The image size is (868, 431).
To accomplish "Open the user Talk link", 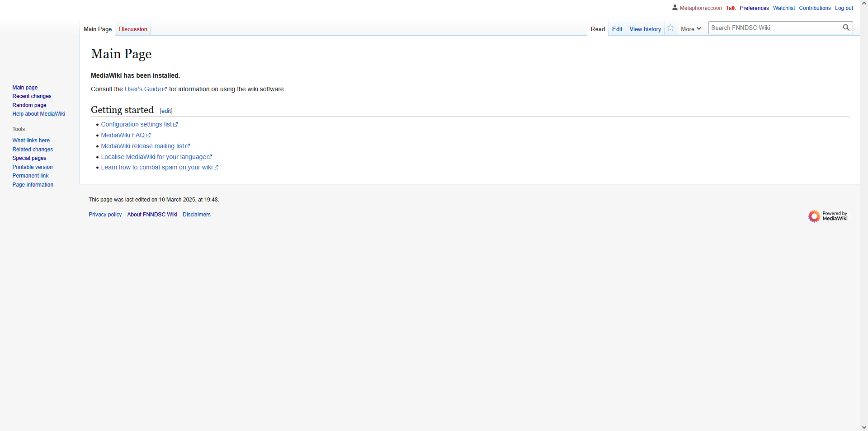I will click(731, 8).
